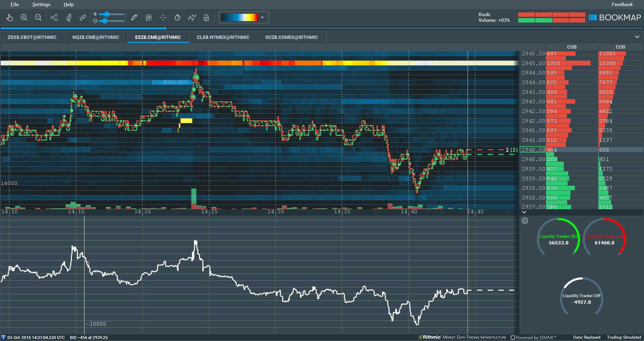Select the ESZ8.CME@RITHMIC tab
The width and height of the screenshot is (644, 341).
point(158,37)
